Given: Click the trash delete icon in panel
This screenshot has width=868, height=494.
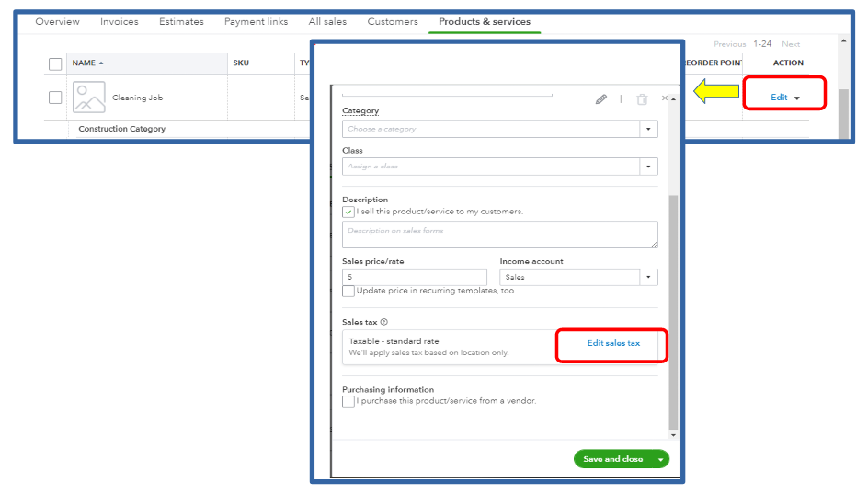Looking at the screenshot, I should coord(642,99).
